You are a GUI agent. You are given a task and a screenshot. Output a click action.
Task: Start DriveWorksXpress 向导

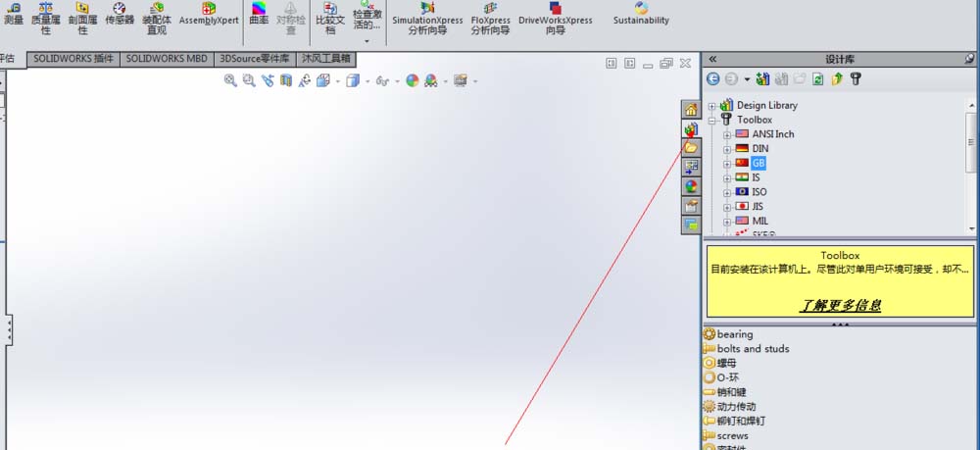tap(556, 18)
